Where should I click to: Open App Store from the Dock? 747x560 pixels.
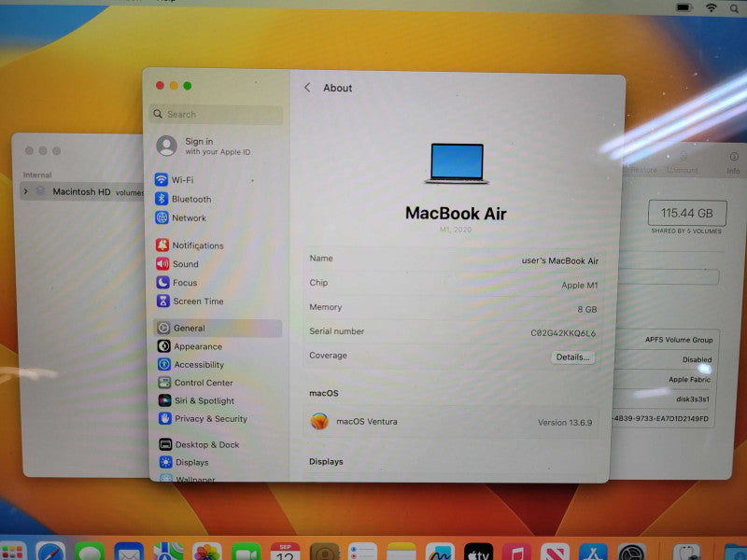coord(593,553)
